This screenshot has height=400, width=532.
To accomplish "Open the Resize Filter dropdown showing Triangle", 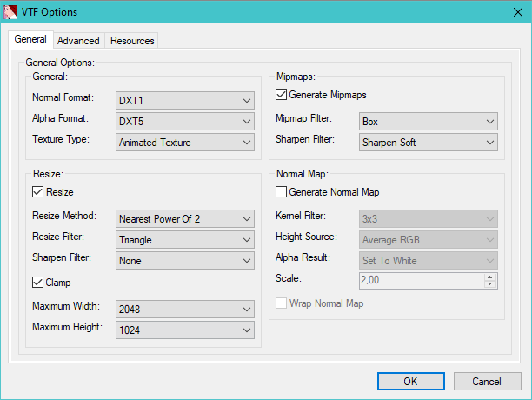I will click(185, 240).
